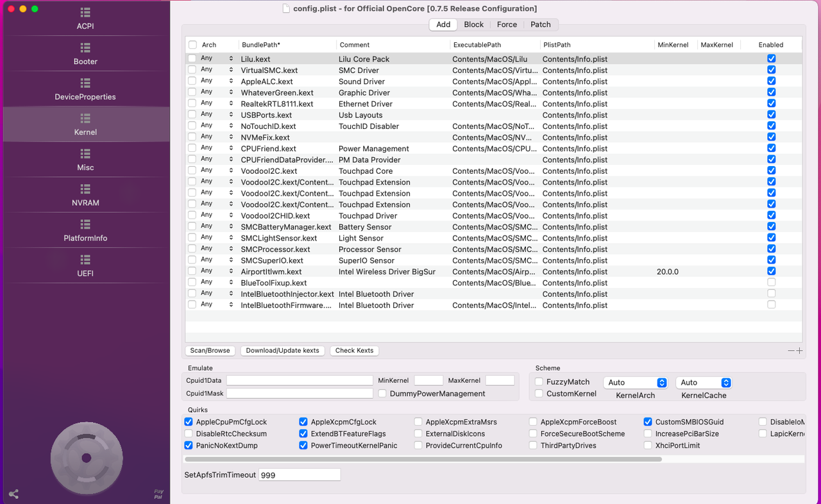Image resolution: width=821 pixels, height=504 pixels.
Task: Open the ACPI section icon
Action: tap(85, 13)
